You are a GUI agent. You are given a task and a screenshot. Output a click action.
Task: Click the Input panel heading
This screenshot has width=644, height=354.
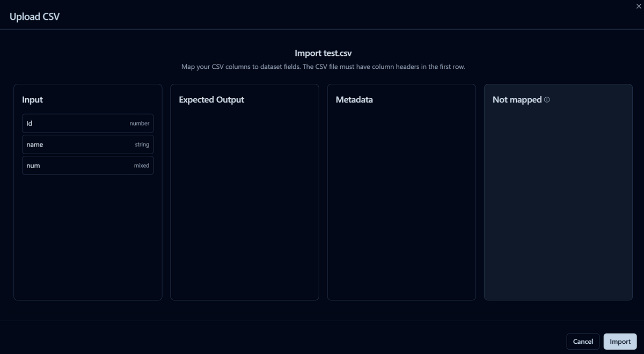tap(32, 100)
